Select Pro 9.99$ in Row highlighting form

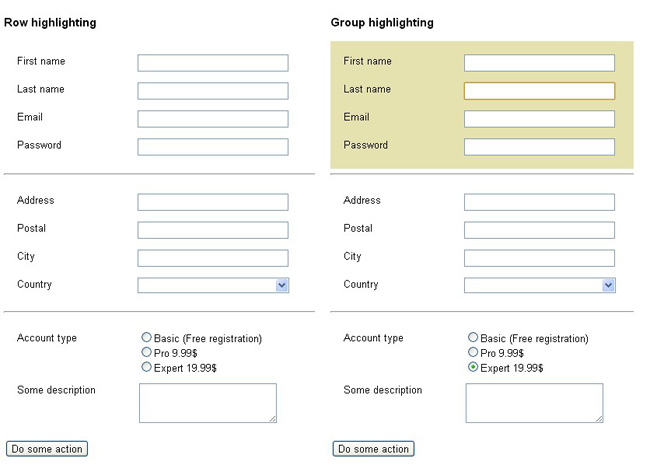pyautogui.click(x=147, y=353)
